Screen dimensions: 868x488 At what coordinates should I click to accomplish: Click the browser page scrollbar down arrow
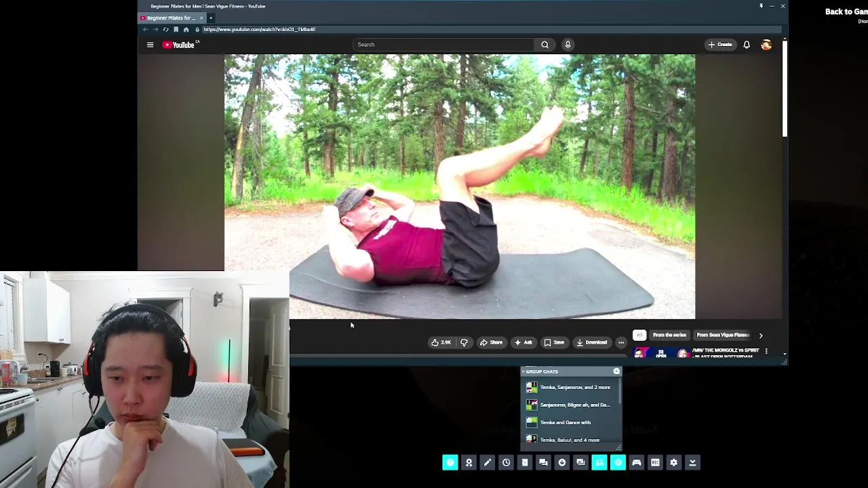pos(785,354)
